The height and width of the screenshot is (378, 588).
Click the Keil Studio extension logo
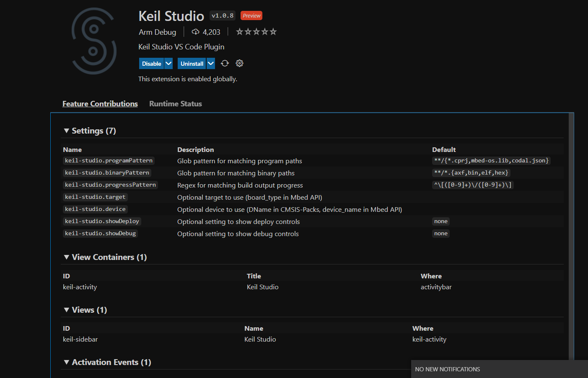(94, 41)
